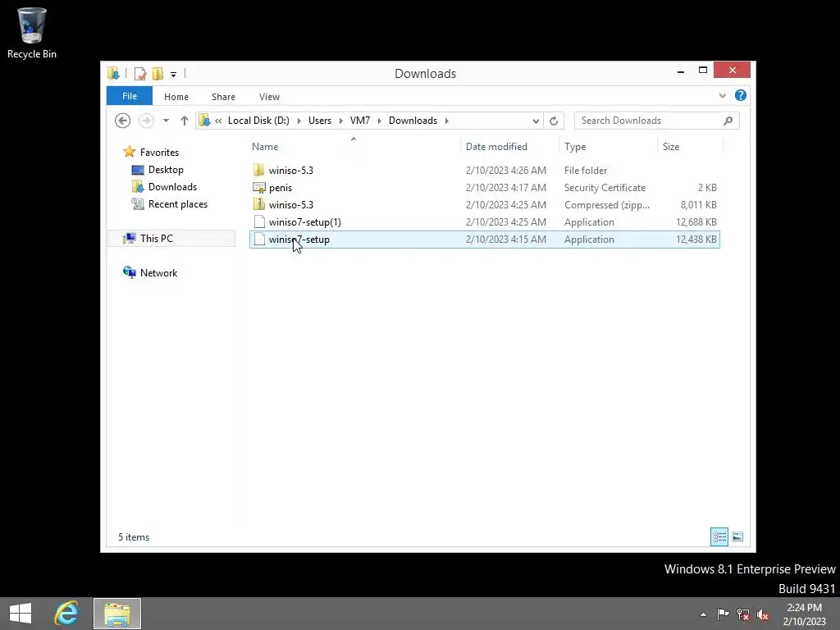The image size is (840, 630).
Task: Click the window system menu icon
Action: coord(113,73)
